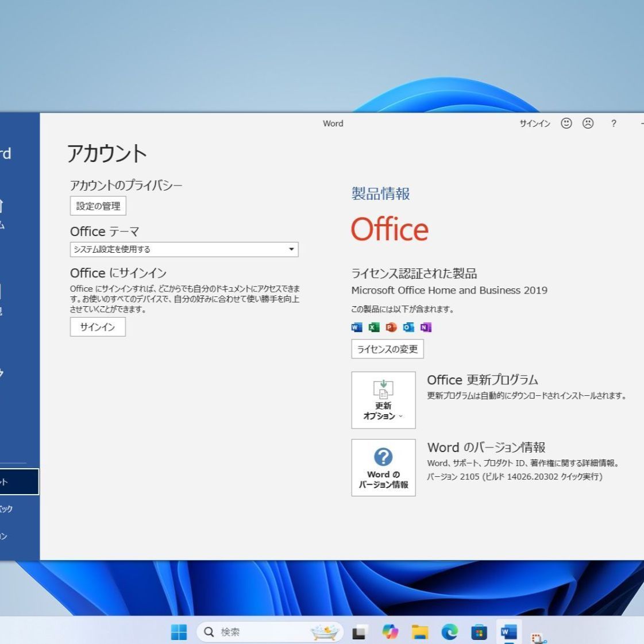This screenshot has height=644, width=644.
Task: Click the バージョン 2105 build text
Action: click(x=515, y=476)
